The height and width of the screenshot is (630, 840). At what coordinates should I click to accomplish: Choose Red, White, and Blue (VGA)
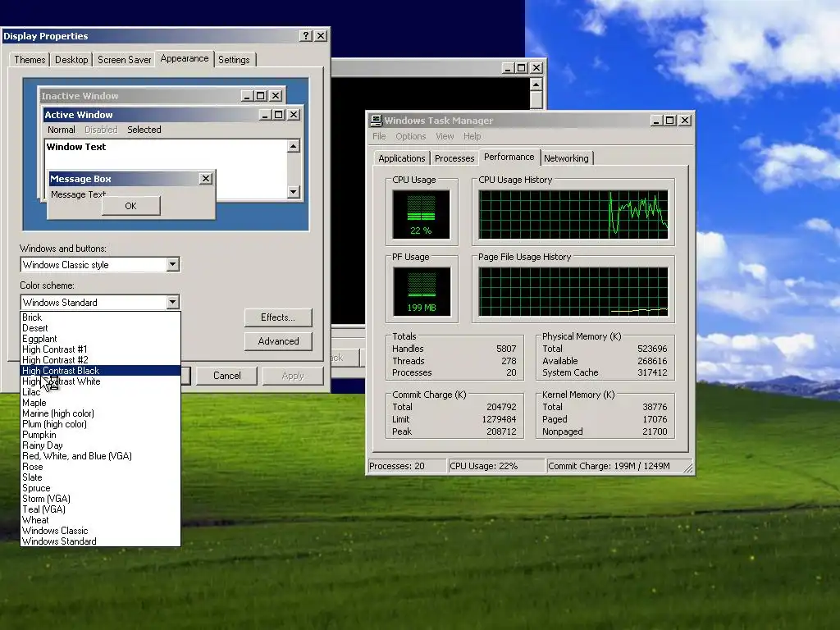point(100,456)
